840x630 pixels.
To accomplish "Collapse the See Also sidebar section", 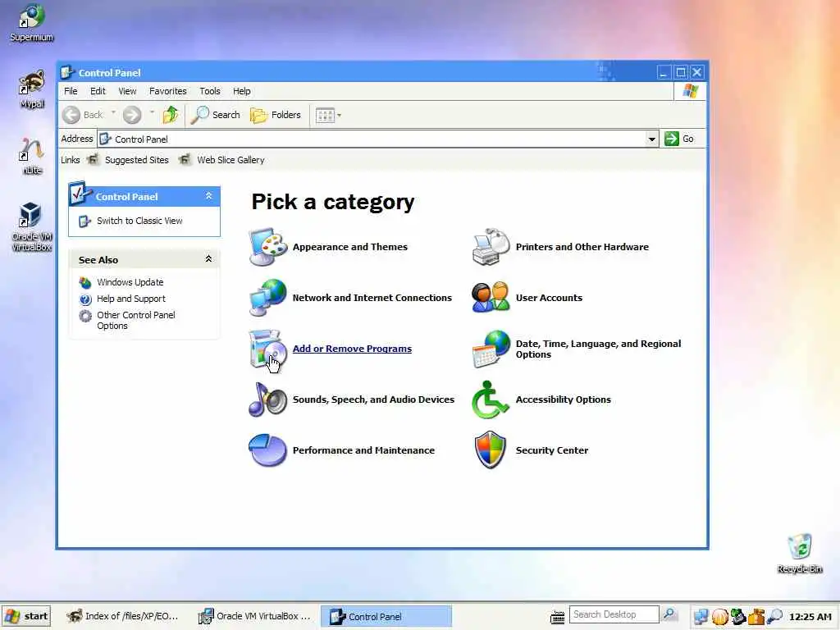I will [x=209, y=259].
